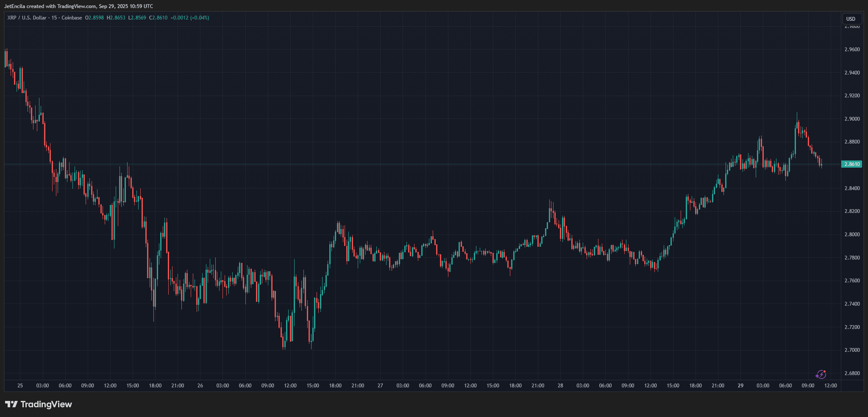Click the date label 26 on time axis
868x417 pixels.
point(200,386)
